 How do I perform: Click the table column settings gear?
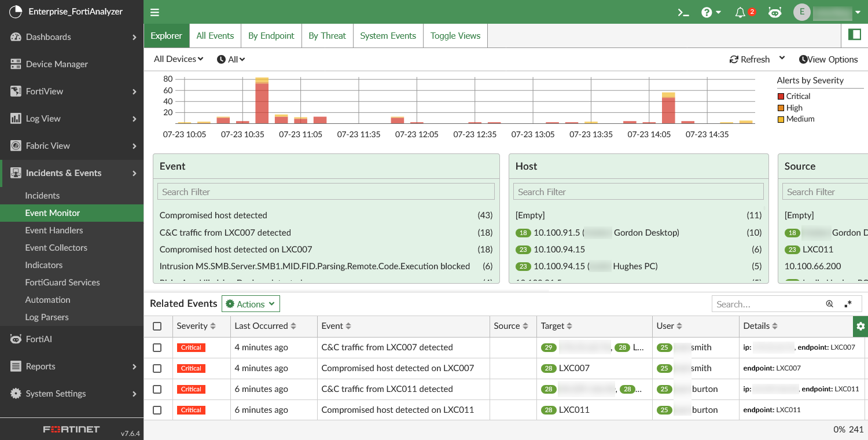coord(860,327)
